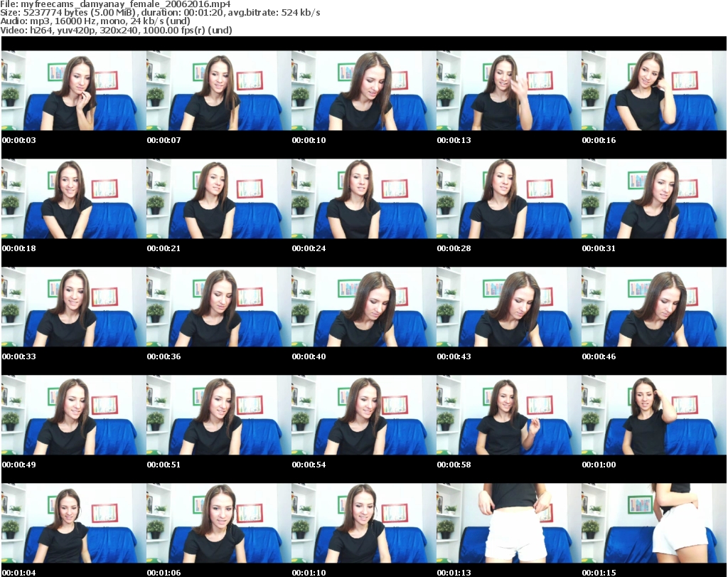Image resolution: width=728 pixels, height=577 pixels.
Task: Select the thumbnail above timestamp 00:00:33
Action: [x=74, y=307]
